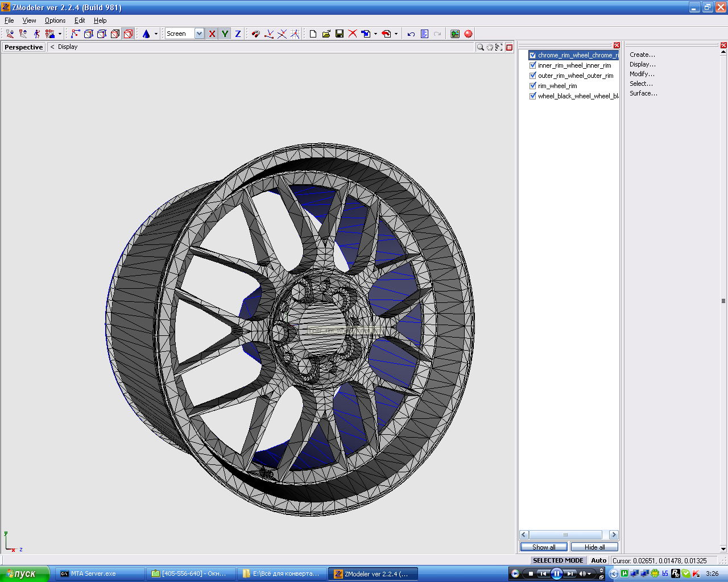Toggle the Z axis constraint

[x=238, y=34]
